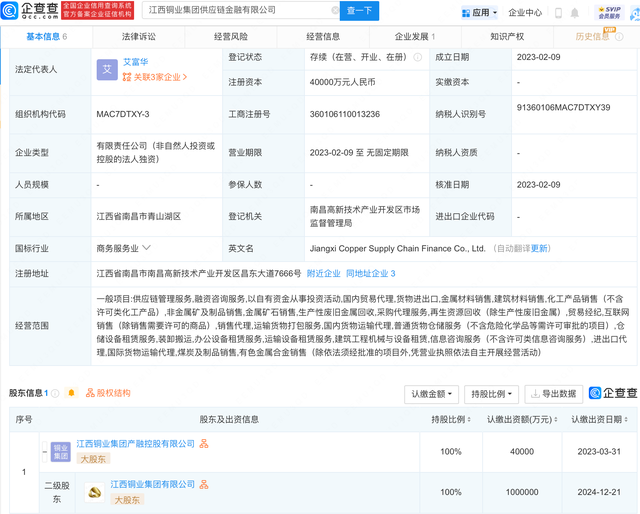
Task: Click the 艾 avatar of legal representative
Action: 107,70
